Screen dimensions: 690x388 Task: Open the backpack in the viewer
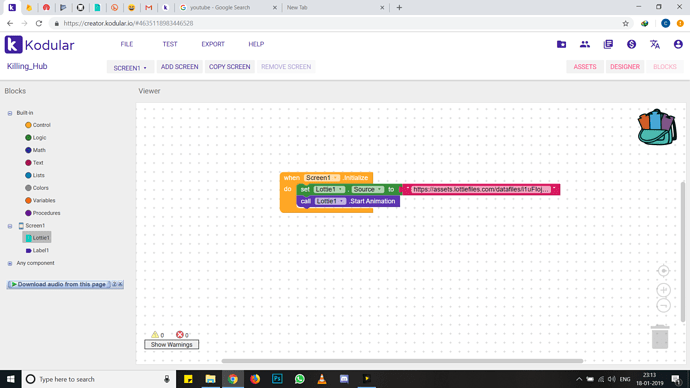(657, 127)
